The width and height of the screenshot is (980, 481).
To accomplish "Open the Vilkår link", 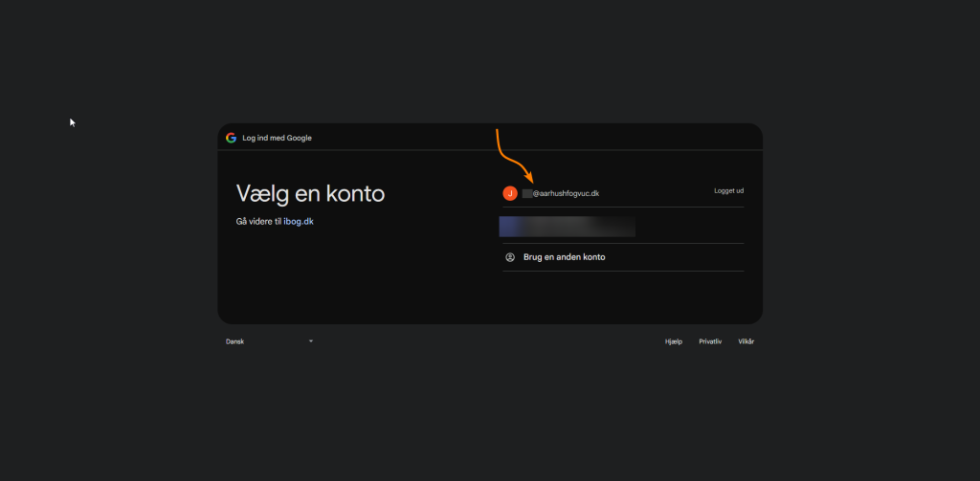I will click(746, 341).
